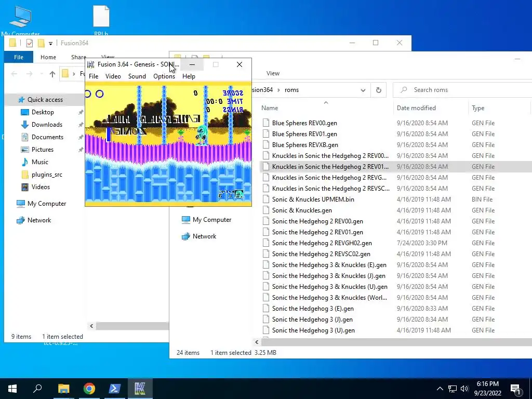Open Sound menu in Fusion emulator
The image size is (532, 399).
[x=137, y=76]
